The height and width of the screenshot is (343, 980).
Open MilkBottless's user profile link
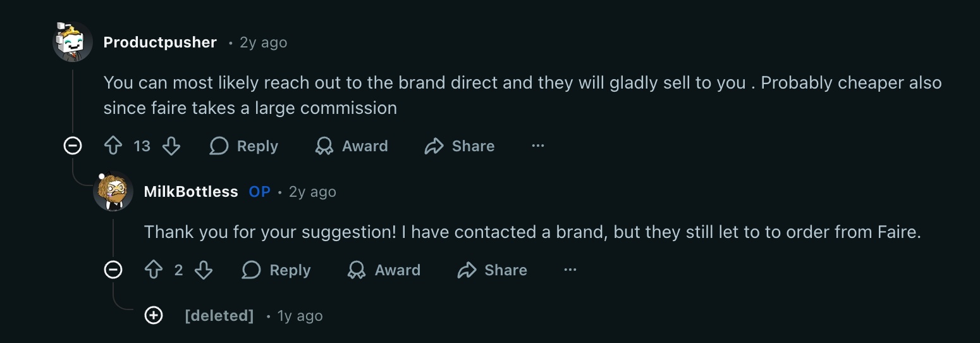[191, 192]
